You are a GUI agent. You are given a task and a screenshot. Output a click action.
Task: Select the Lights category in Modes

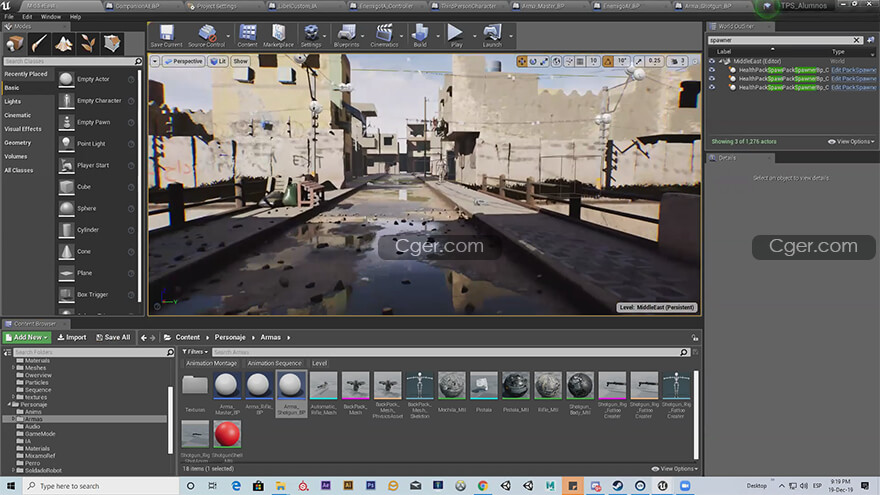click(x=12, y=102)
